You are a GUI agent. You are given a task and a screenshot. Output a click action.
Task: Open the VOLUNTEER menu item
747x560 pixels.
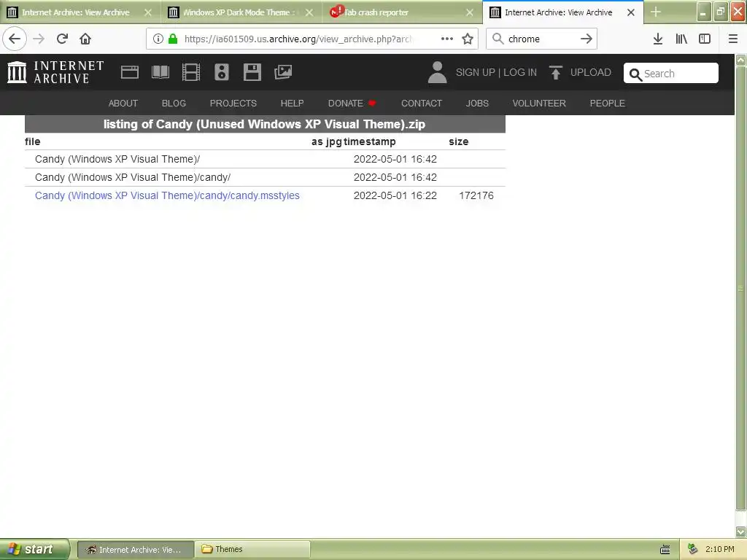pos(539,104)
